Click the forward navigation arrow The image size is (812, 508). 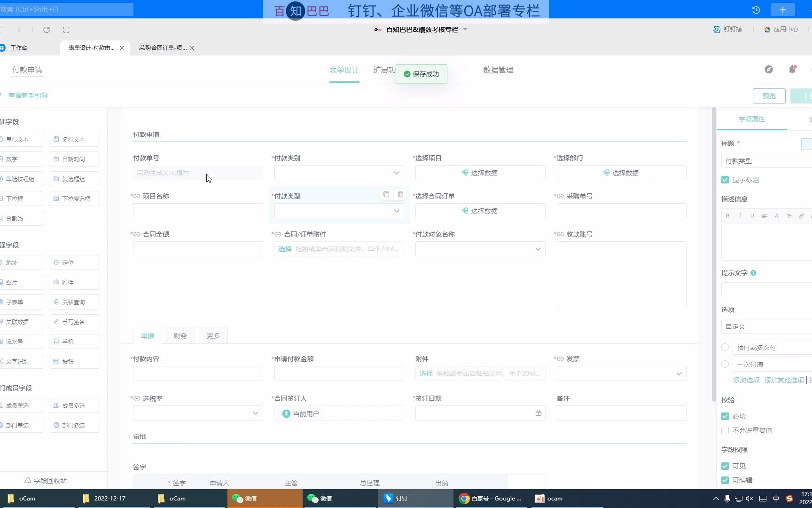point(19,30)
